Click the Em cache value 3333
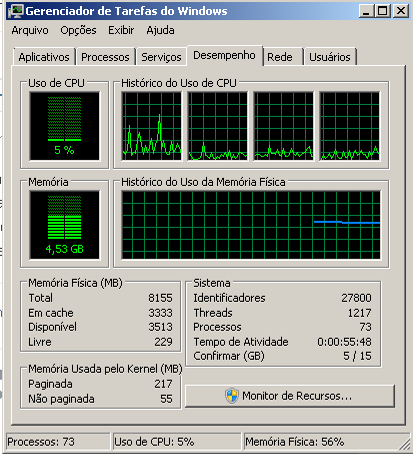The width and height of the screenshot is (413, 454). [160, 313]
